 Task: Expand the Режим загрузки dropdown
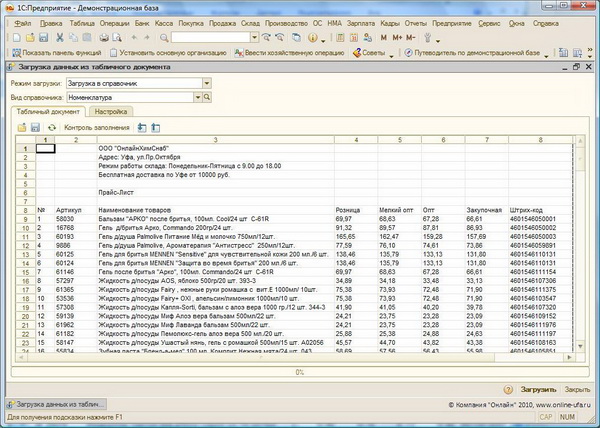[207, 83]
